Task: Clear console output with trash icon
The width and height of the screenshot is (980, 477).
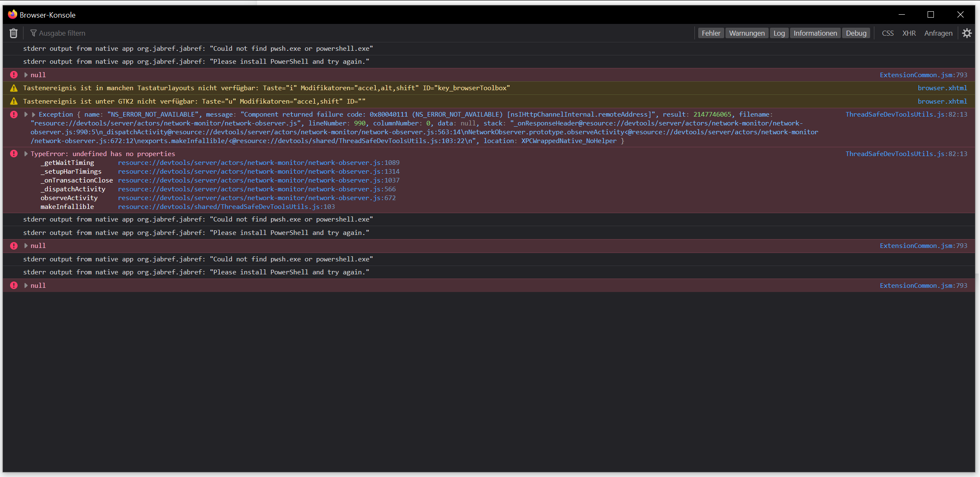Action: (x=13, y=33)
